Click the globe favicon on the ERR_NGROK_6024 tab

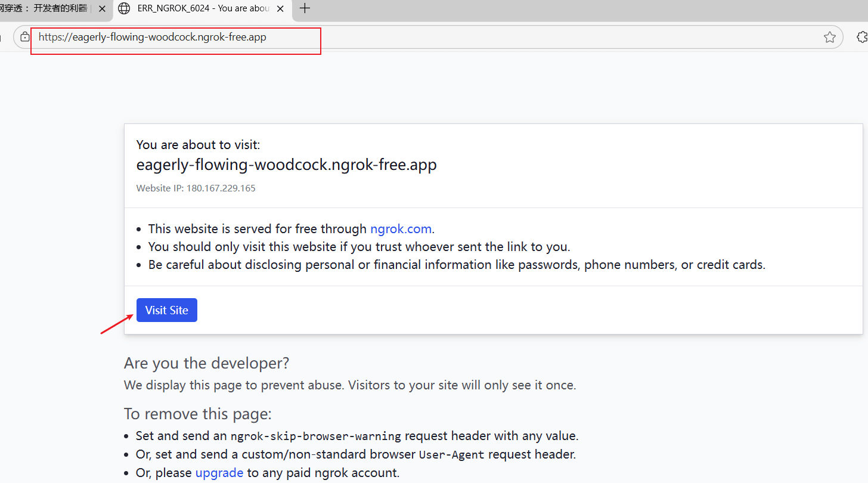point(124,9)
